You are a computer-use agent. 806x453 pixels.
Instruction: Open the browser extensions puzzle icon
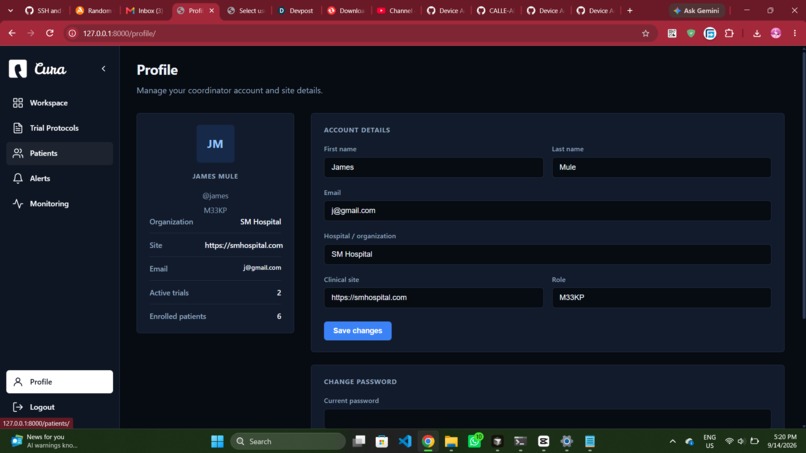(x=729, y=33)
